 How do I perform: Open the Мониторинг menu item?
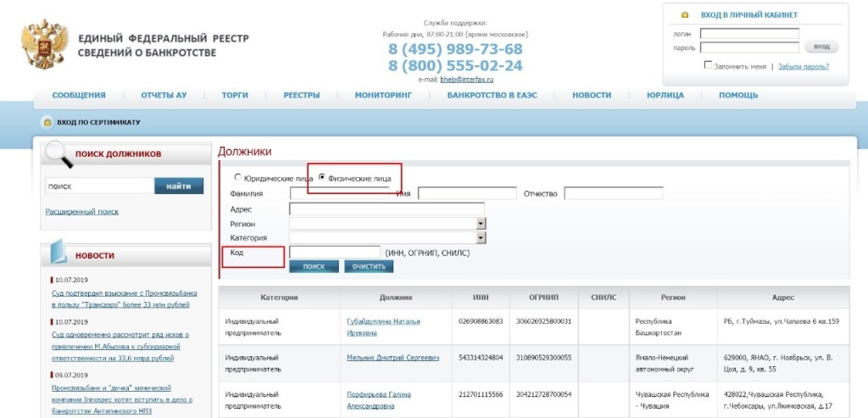click(x=383, y=95)
